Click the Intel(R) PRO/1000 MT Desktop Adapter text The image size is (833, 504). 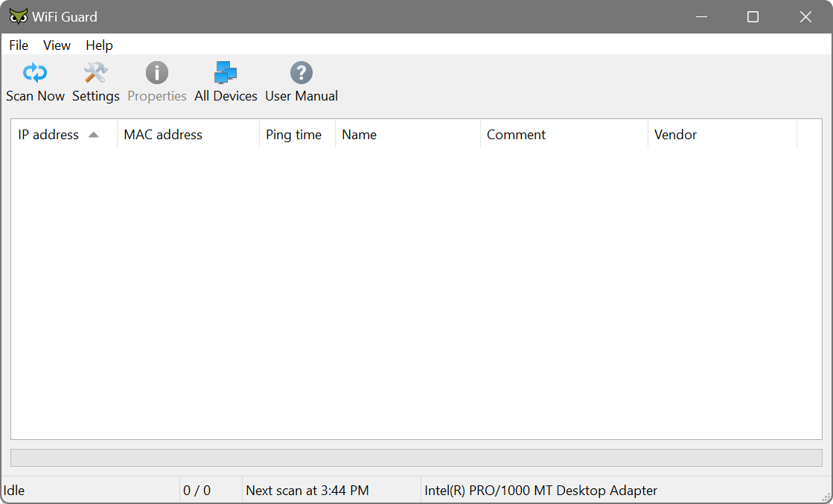[540, 490]
